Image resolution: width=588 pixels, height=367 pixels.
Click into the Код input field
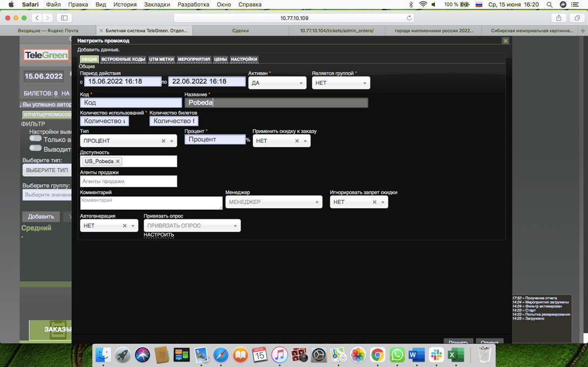pos(131,102)
